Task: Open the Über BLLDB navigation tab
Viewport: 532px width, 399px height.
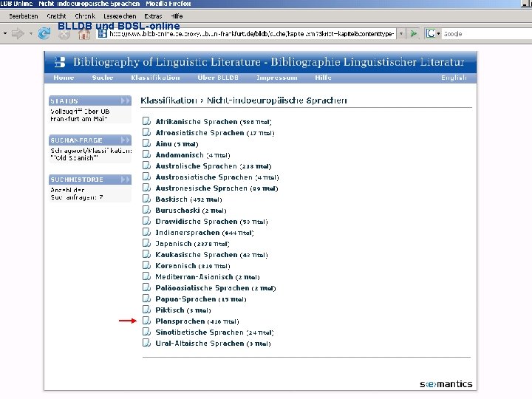Action: coord(218,78)
